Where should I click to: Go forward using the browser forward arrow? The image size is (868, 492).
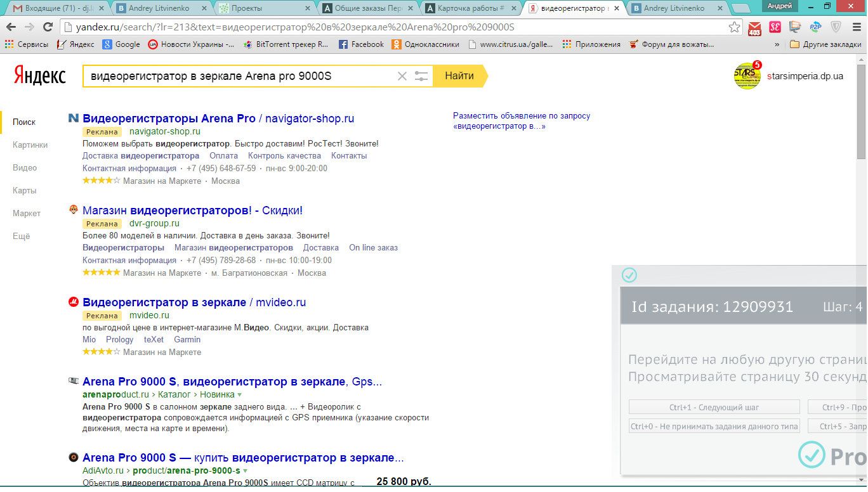(29, 27)
